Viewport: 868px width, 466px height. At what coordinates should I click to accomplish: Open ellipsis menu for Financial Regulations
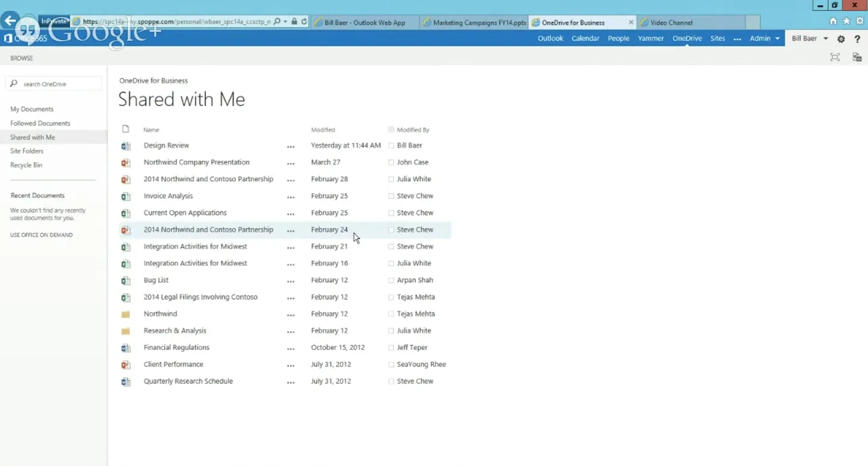291,349
